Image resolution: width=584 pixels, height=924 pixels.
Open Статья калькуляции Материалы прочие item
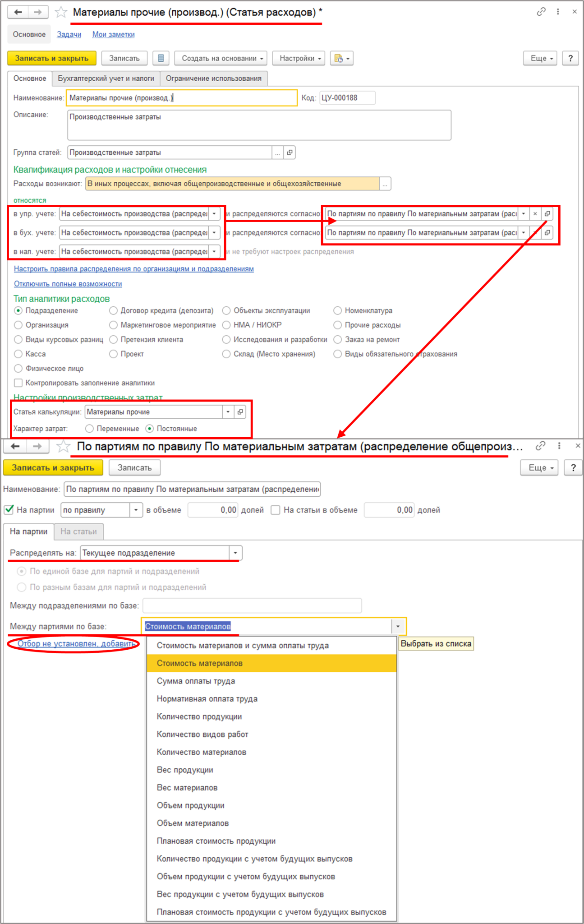(x=240, y=412)
